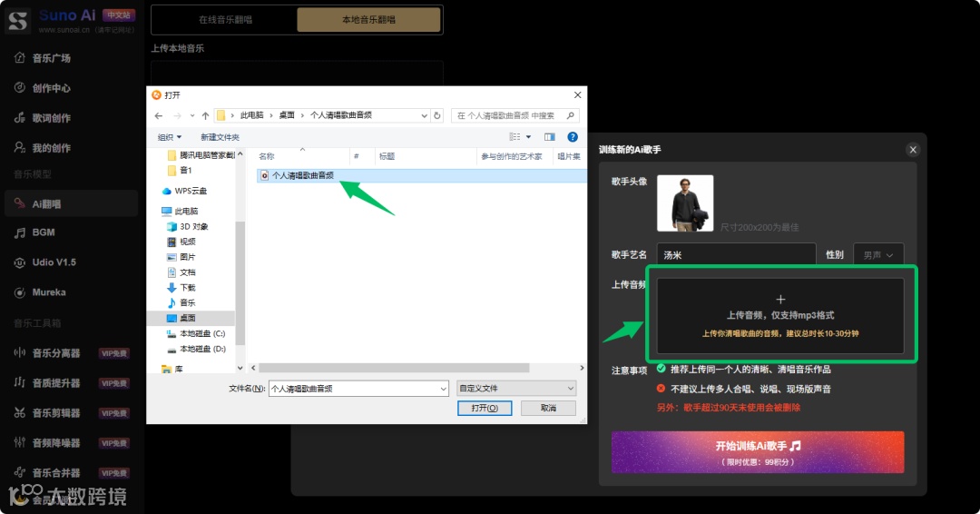Click the 音频降噪器 tool icon
Screen dimensions: 980x514
[19, 443]
